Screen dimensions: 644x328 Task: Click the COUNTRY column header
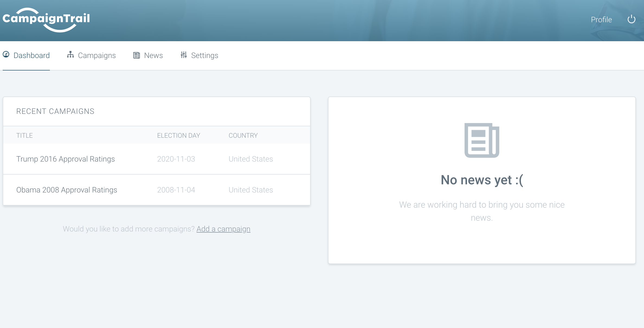click(x=243, y=135)
